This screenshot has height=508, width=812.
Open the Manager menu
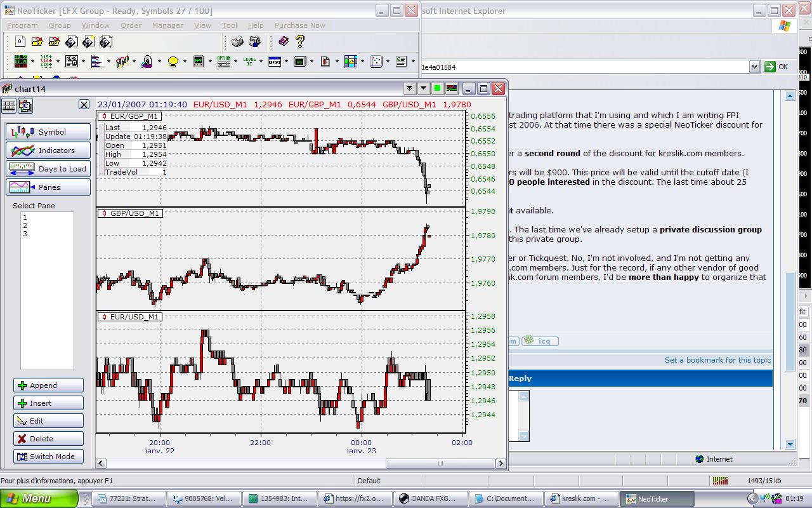coord(167,25)
